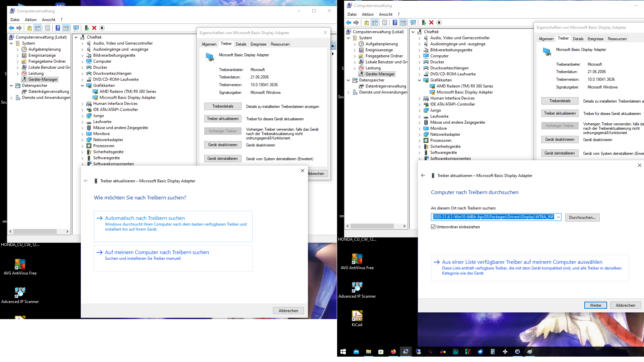Viewport: 644px width, 362px height.
Task: Click the driver search path input field
Action: pyautogui.click(x=493, y=217)
